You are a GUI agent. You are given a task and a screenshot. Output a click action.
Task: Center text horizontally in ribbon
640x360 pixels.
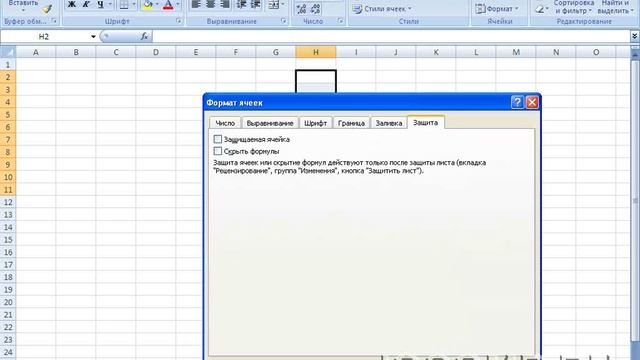(211, 4)
